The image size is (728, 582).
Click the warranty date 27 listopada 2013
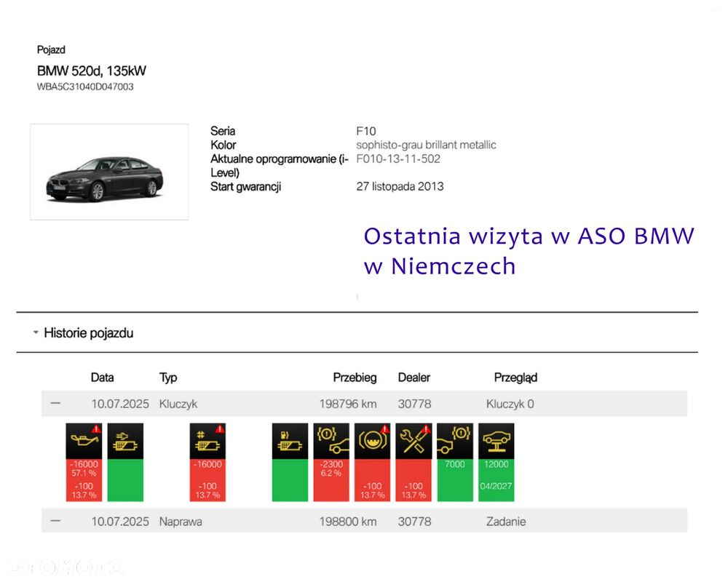click(x=400, y=186)
